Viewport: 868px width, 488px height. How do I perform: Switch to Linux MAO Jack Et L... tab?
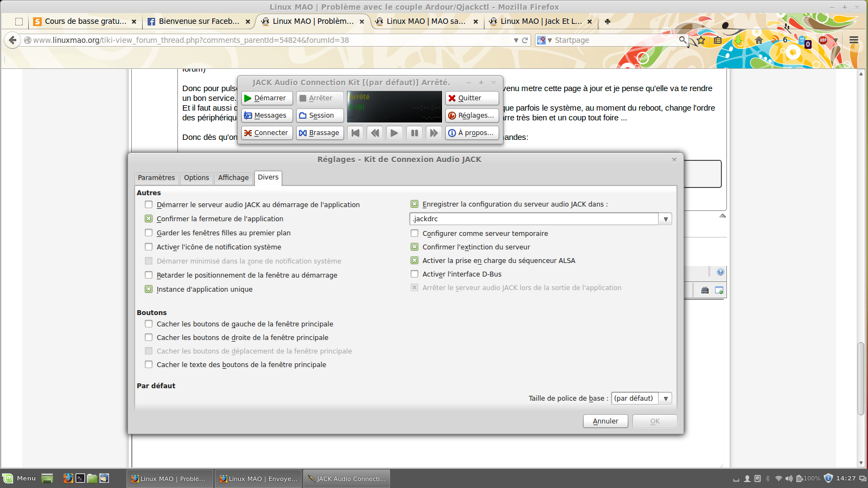(541, 22)
